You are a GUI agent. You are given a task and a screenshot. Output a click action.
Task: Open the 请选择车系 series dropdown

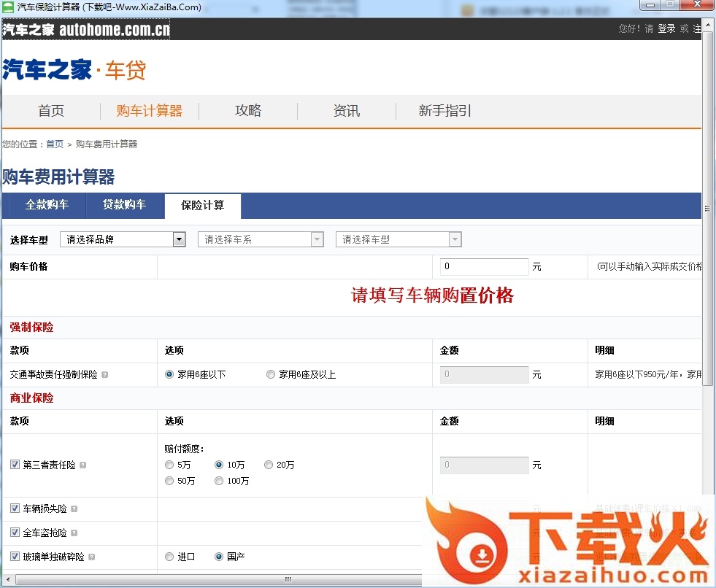pos(261,239)
